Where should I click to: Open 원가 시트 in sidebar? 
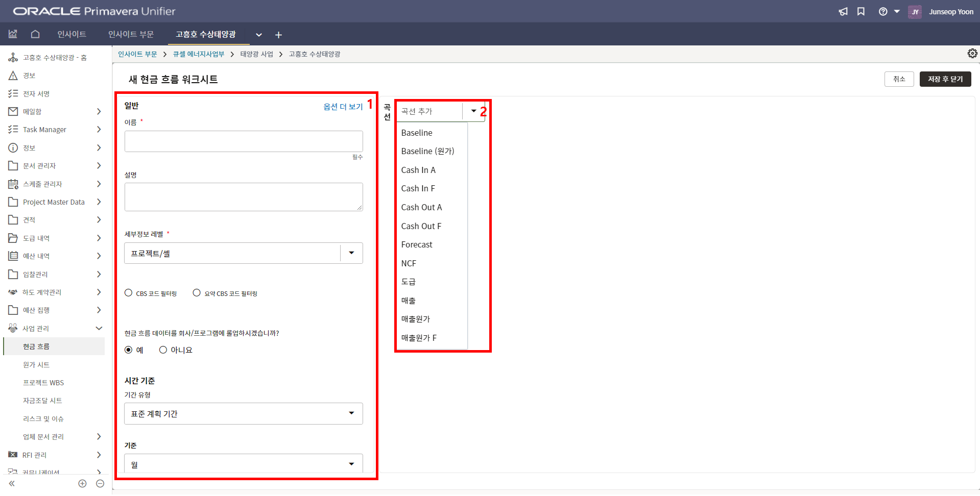click(x=36, y=365)
